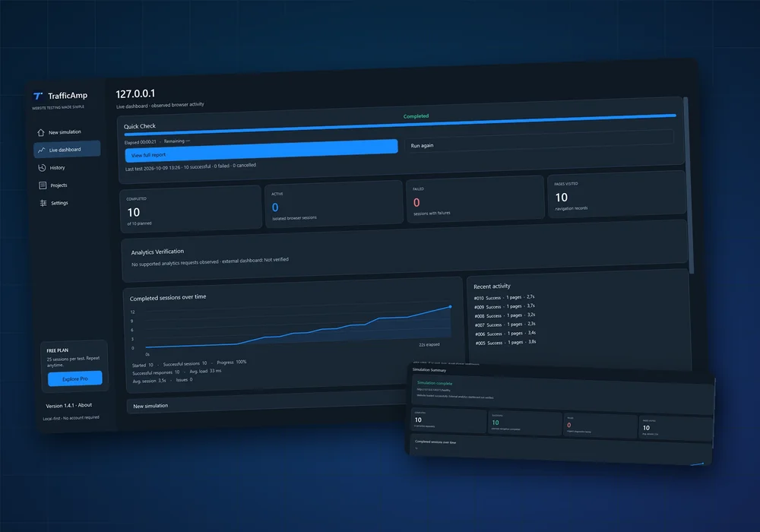Click the View full report button
The width and height of the screenshot is (760, 532).
(261, 150)
